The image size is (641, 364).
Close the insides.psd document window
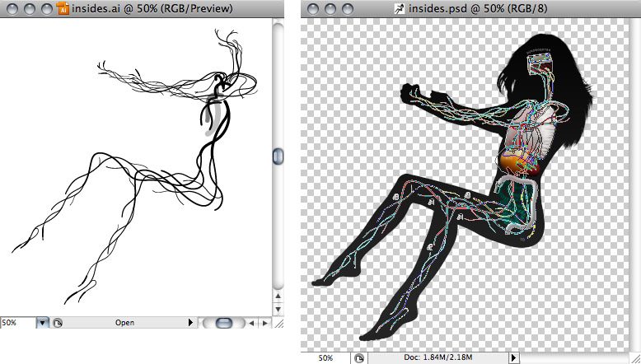(311, 10)
